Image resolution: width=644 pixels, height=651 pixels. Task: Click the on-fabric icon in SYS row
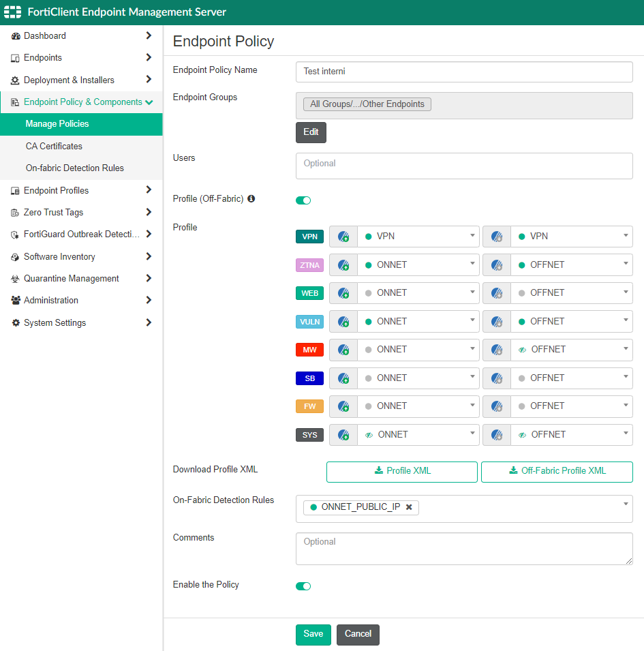[343, 435]
